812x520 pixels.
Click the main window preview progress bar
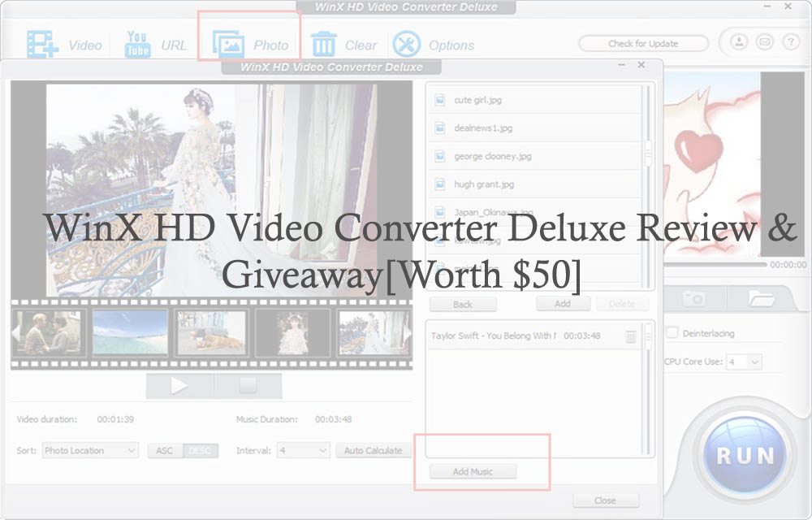(x=715, y=264)
